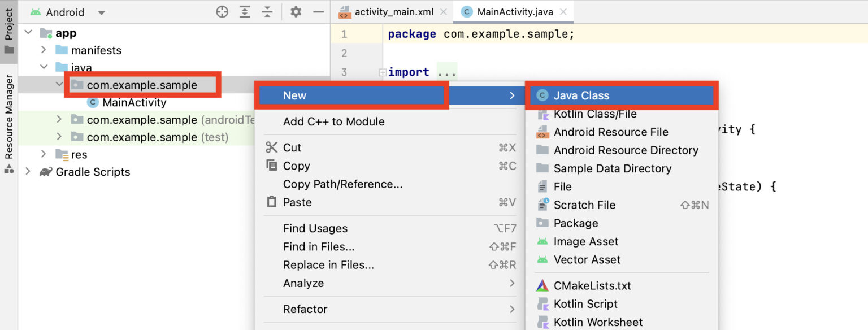
Task: Close the MainActivity.java tab
Action: 563,12
